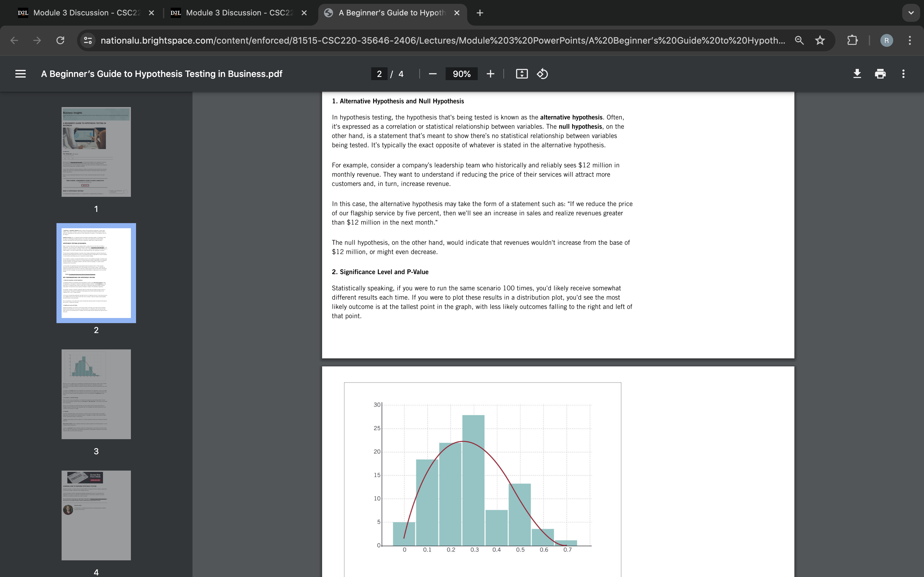Bookmark this page with the star icon
Screen dimensions: 924x577
(x=819, y=40)
